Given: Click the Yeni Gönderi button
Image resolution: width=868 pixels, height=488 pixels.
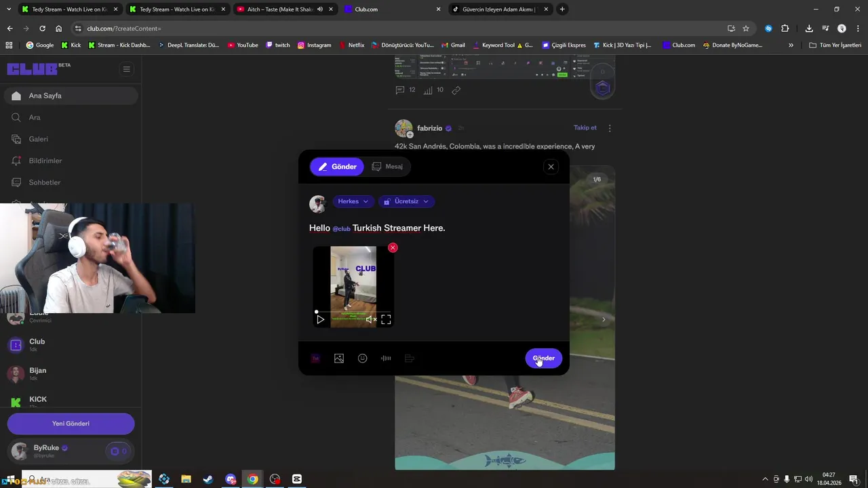Looking at the screenshot, I should pos(71,424).
